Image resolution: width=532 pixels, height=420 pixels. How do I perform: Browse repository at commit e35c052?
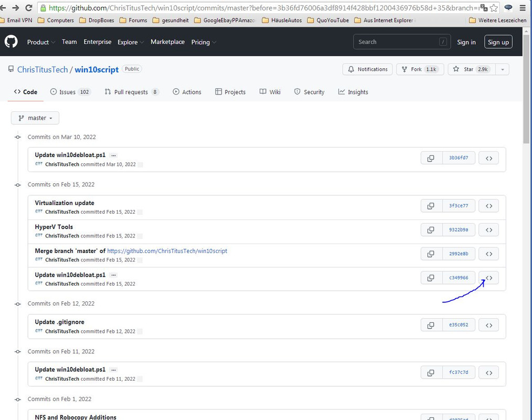click(488, 325)
